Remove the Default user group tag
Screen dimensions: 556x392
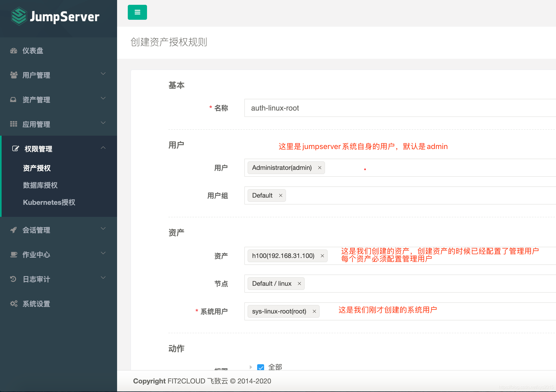pyautogui.click(x=280, y=195)
